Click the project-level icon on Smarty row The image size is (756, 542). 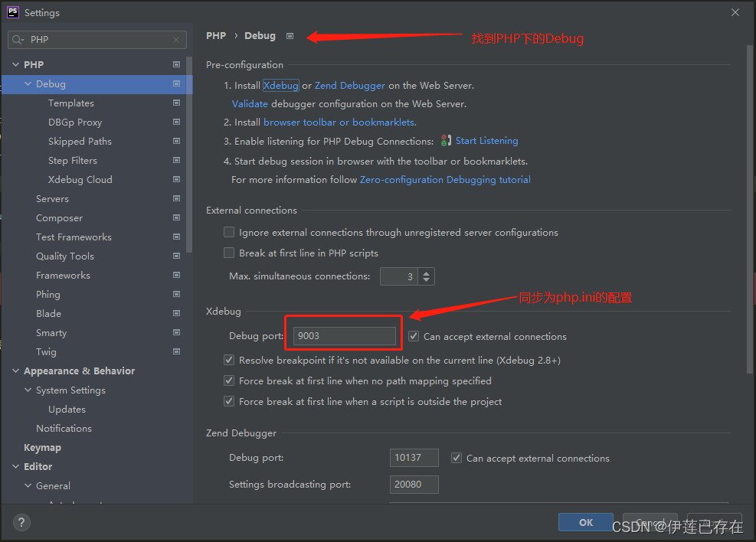(176, 332)
